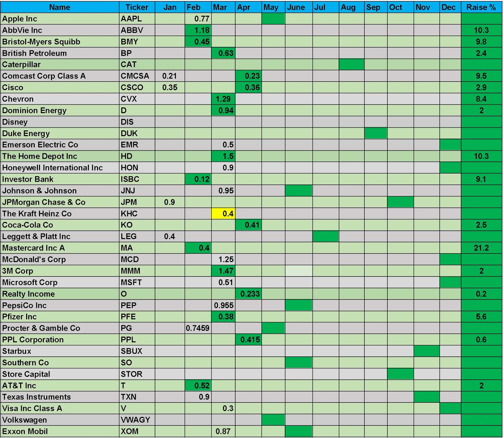Select Volkswagen green May cell

pyautogui.click(x=273, y=420)
